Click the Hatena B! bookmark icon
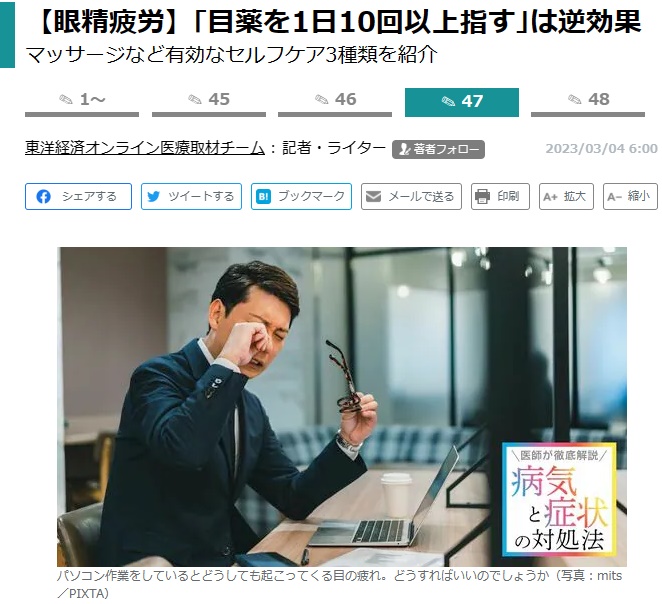Screen dimensions: 662x604 coord(263,196)
